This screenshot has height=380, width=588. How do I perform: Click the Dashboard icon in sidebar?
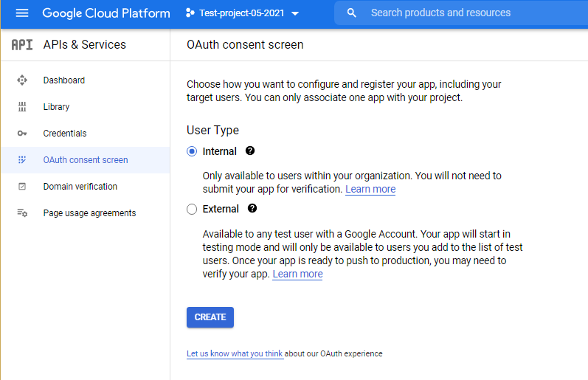[x=22, y=80]
